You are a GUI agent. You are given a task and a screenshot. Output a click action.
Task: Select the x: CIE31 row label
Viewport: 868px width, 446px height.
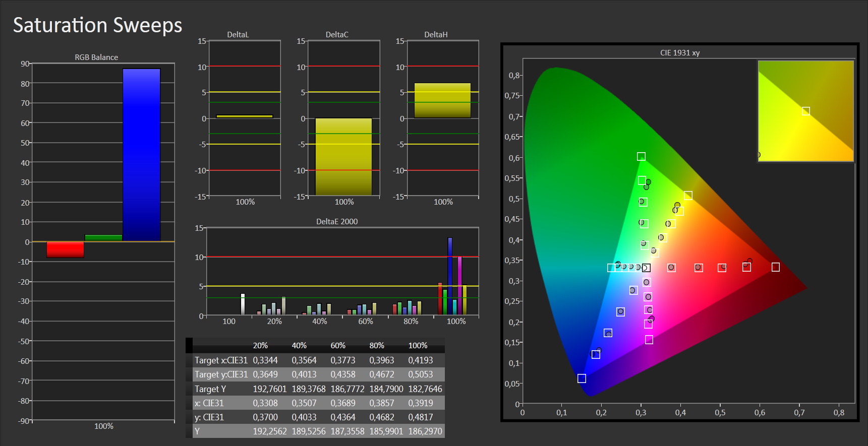coord(209,403)
